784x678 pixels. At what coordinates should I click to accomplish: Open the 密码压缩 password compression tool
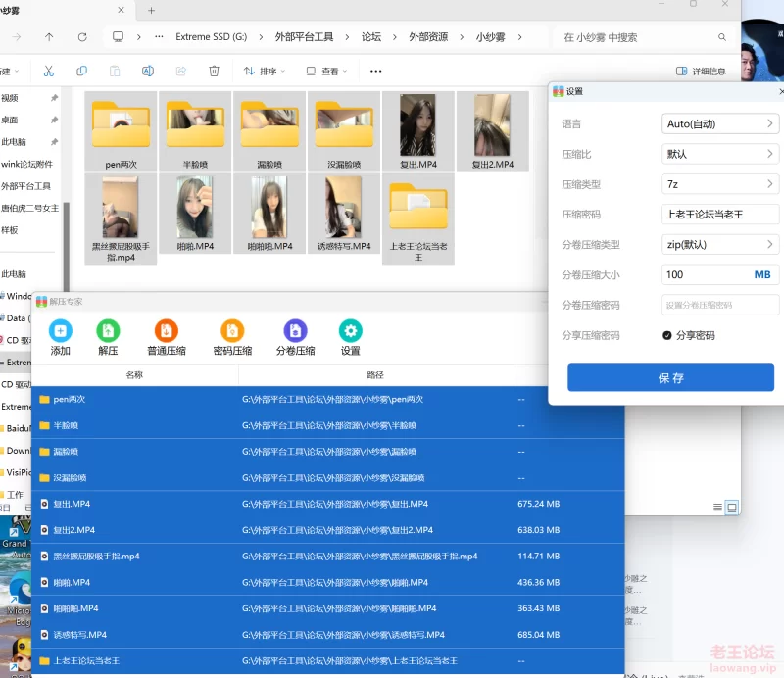tap(232, 331)
